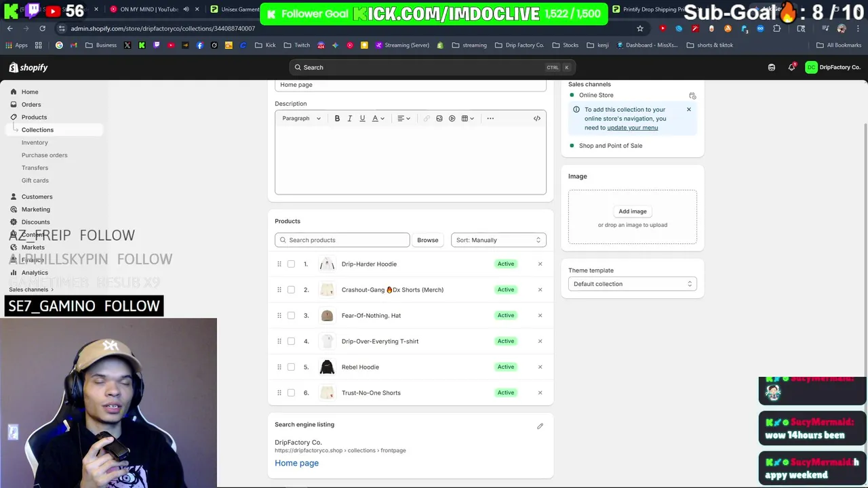Viewport: 868px width, 488px height.
Task: Focus the Search products field
Action: [x=342, y=240]
